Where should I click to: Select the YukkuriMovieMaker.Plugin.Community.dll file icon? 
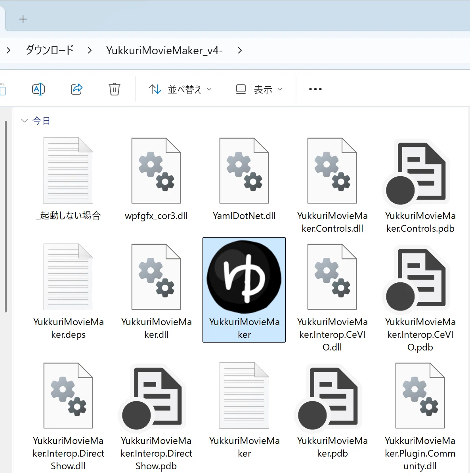point(420,396)
